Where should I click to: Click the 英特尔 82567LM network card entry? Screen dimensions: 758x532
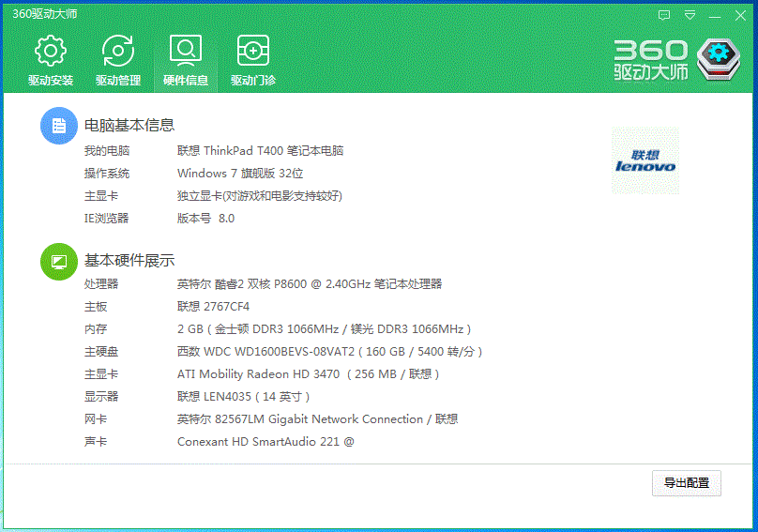317,419
